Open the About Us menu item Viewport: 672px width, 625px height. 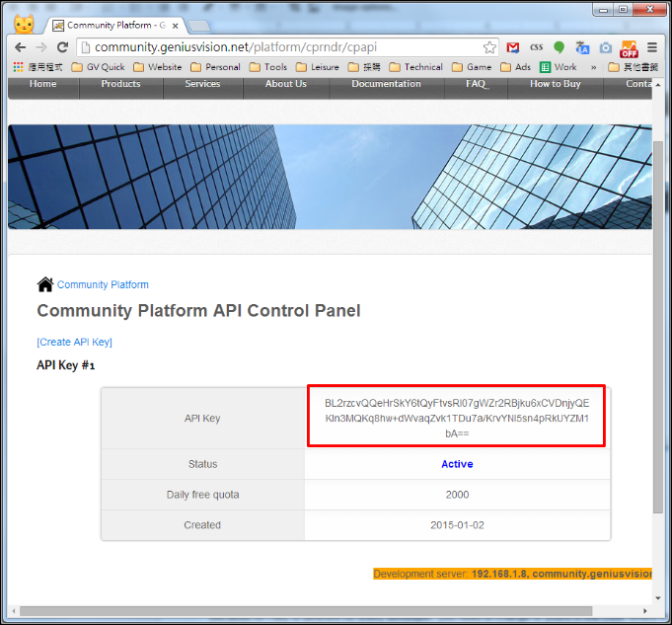(286, 84)
